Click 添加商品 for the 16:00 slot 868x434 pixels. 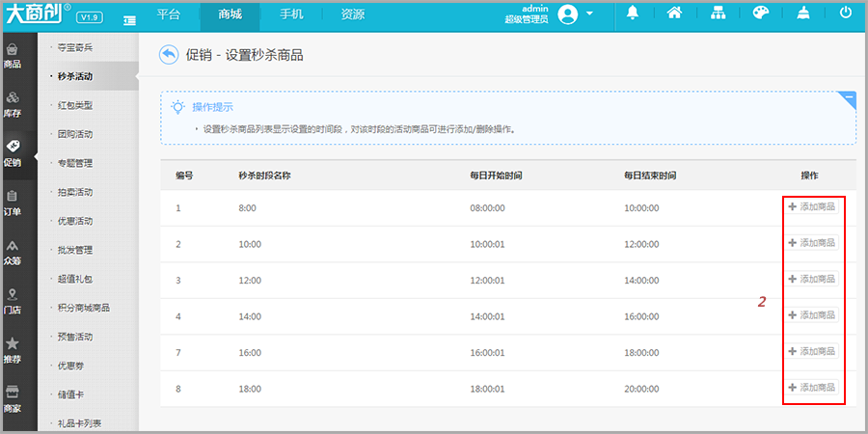tap(811, 351)
